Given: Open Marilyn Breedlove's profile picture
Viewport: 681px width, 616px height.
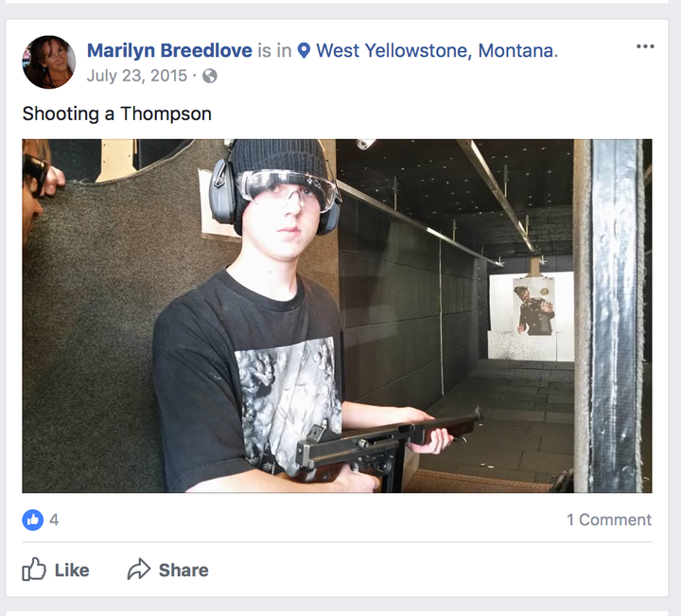Looking at the screenshot, I should coord(48,62).
